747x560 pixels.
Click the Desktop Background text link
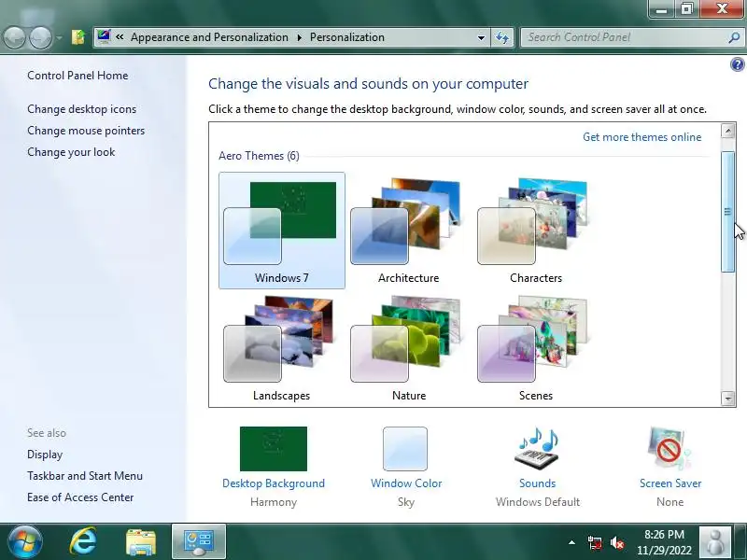coord(274,483)
